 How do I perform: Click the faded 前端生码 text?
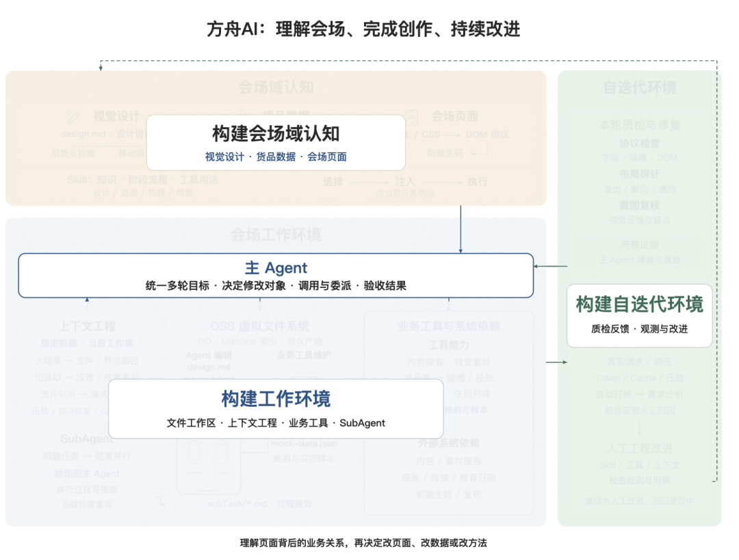tap(445, 153)
